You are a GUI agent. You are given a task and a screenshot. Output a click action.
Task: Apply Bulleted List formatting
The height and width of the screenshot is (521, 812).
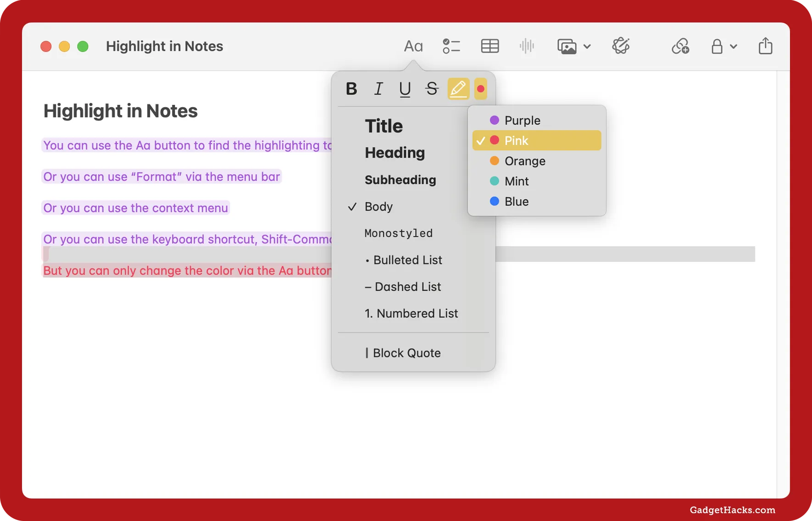[x=404, y=260]
